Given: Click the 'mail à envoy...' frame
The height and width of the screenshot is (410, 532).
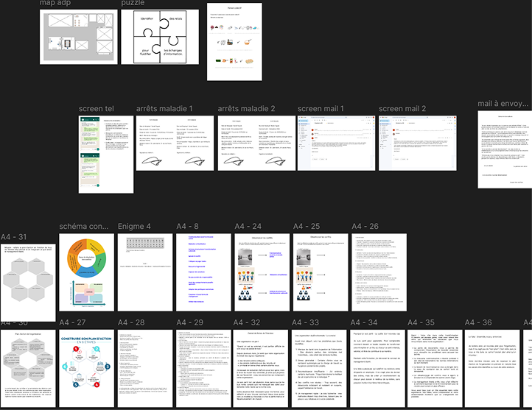Looking at the screenshot, I should pyautogui.click(x=504, y=149).
